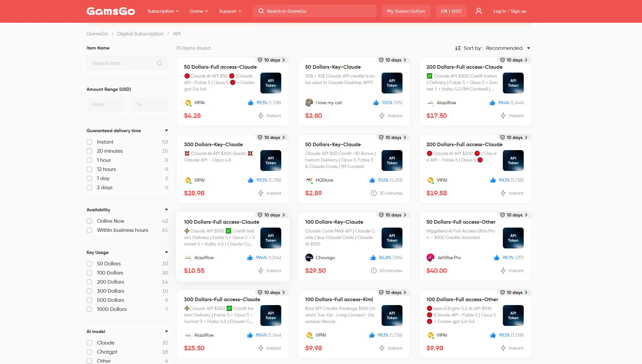The image size is (642, 364).
Task: Click clock delivery icon on $2.89 listing
Action: pos(374,193)
